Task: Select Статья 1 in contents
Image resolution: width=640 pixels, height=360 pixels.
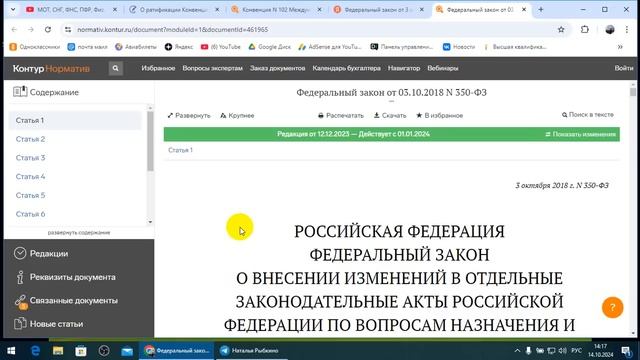Action: coord(75,120)
